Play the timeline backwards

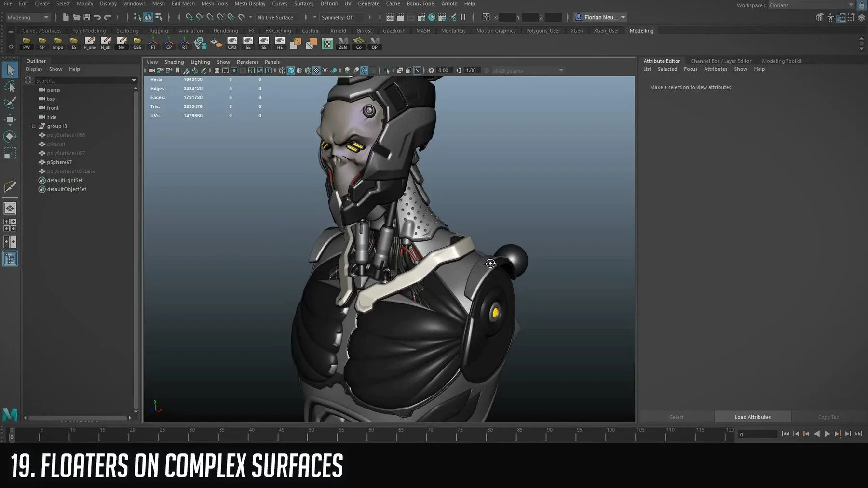tap(817, 434)
